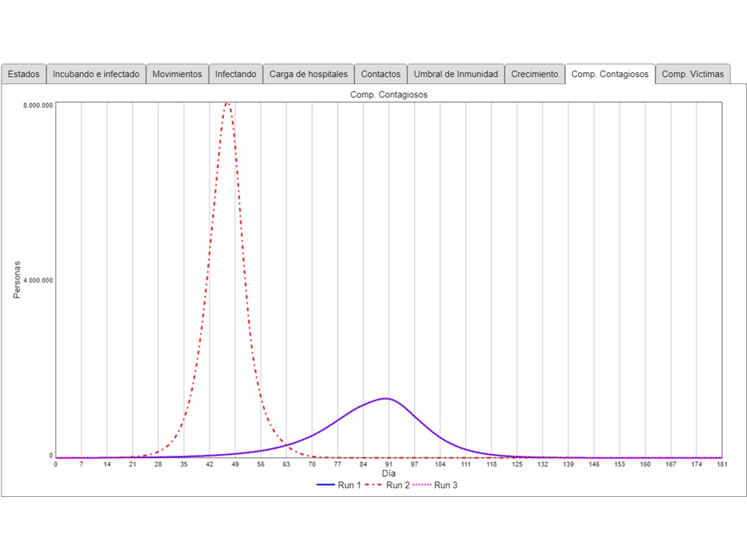Toggle Run 3 series in the legend

[446, 485]
